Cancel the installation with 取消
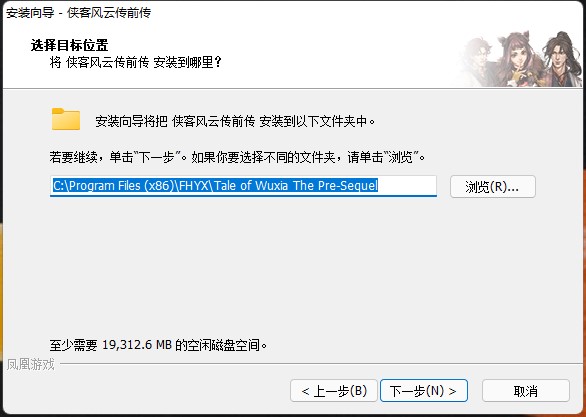Viewport: 586px width, 417px height. click(526, 391)
